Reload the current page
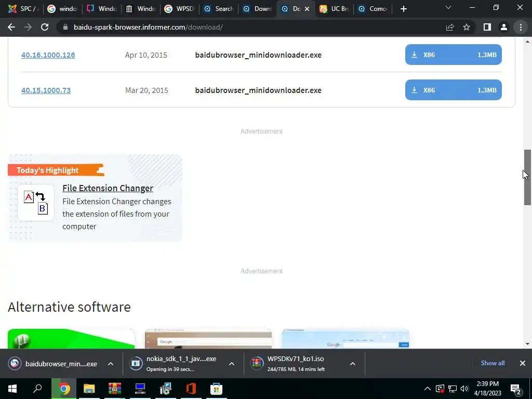The image size is (532, 399). [x=45, y=27]
